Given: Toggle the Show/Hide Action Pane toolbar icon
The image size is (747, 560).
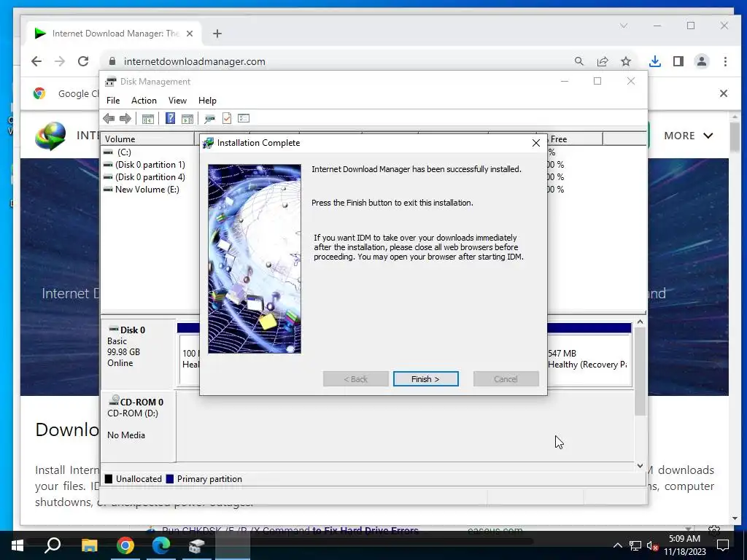Looking at the screenshot, I should click(187, 119).
